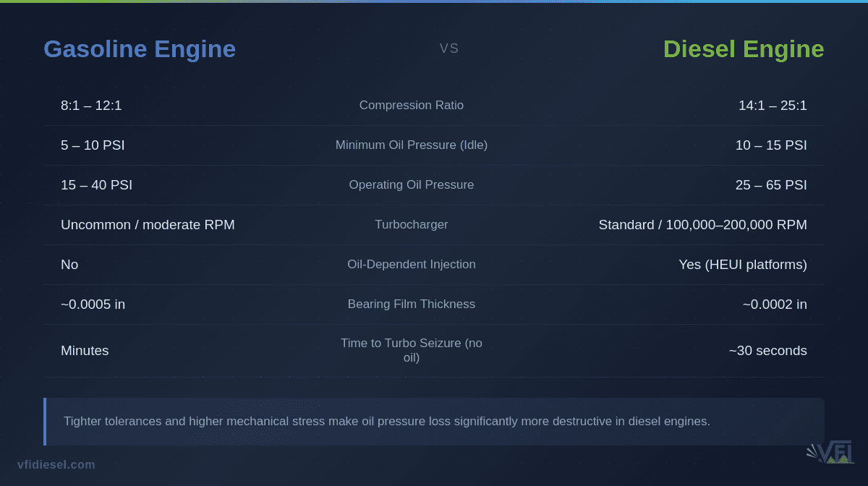Select the gasoline No cell
868x486 pixels.
(x=69, y=264)
